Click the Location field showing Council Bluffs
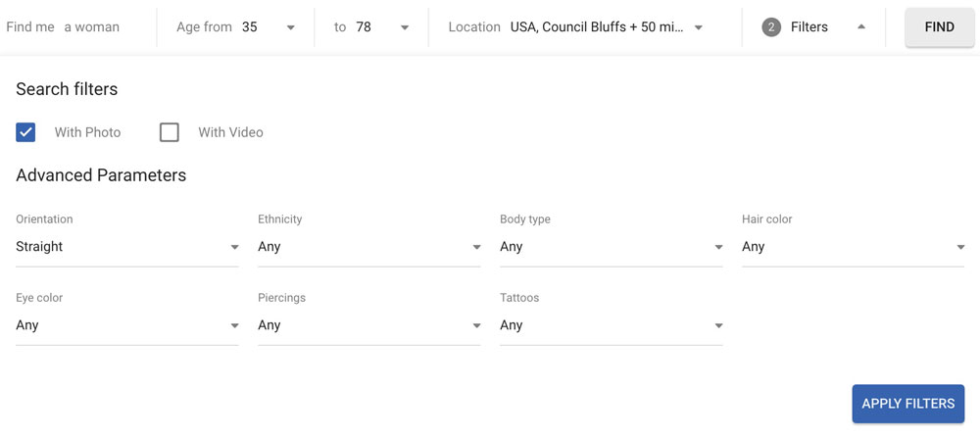 pyautogui.click(x=575, y=26)
